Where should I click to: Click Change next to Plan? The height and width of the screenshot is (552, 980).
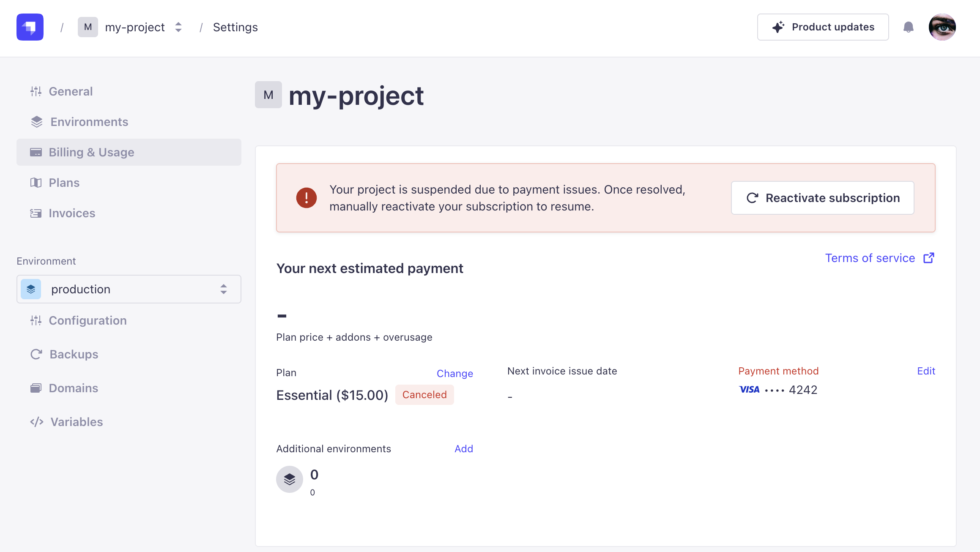(x=454, y=374)
